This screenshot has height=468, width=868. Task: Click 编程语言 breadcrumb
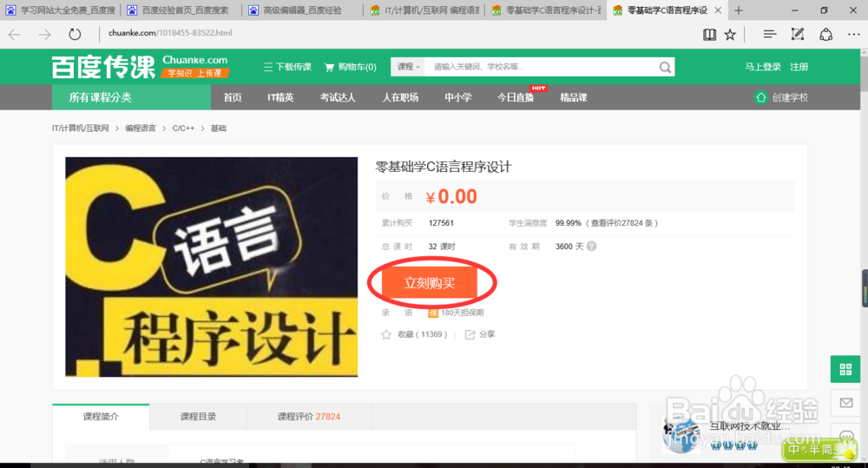(x=141, y=128)
